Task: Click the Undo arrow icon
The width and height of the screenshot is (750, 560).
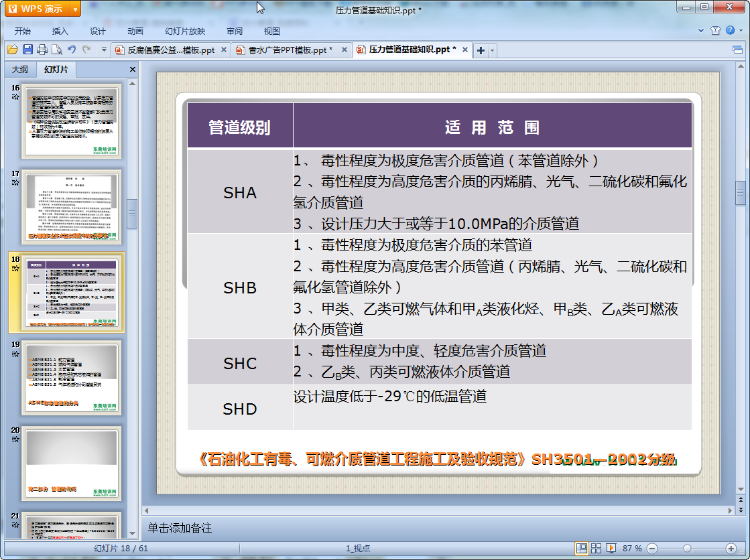Action: click(72, 49)
